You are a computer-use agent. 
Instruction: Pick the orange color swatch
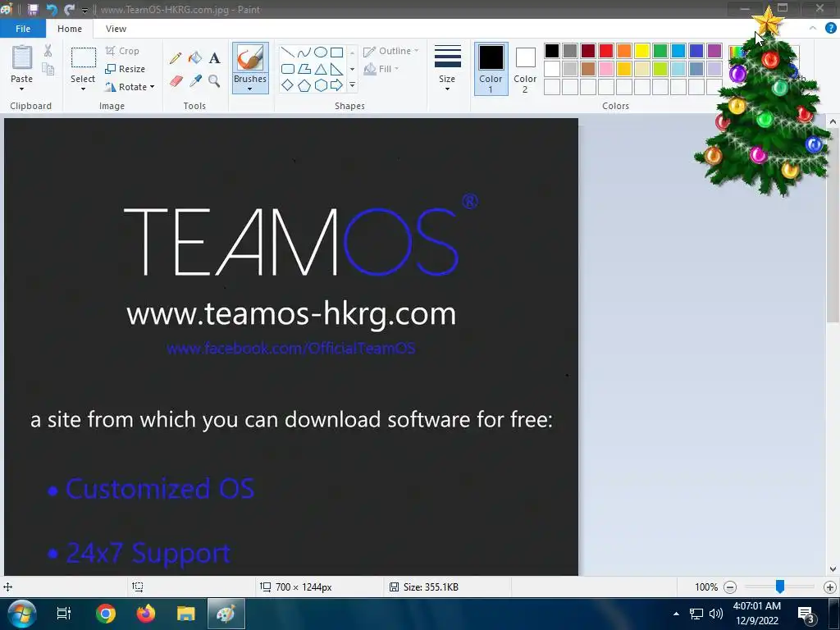pyautogui.click(x=624, y=51)
